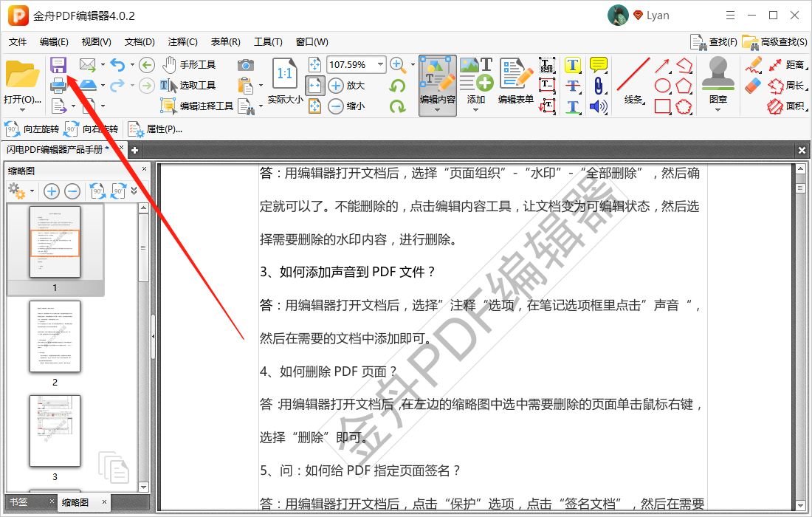Click the paperclip File Attachment icon

pyautogui.click(x=598, y=86)
